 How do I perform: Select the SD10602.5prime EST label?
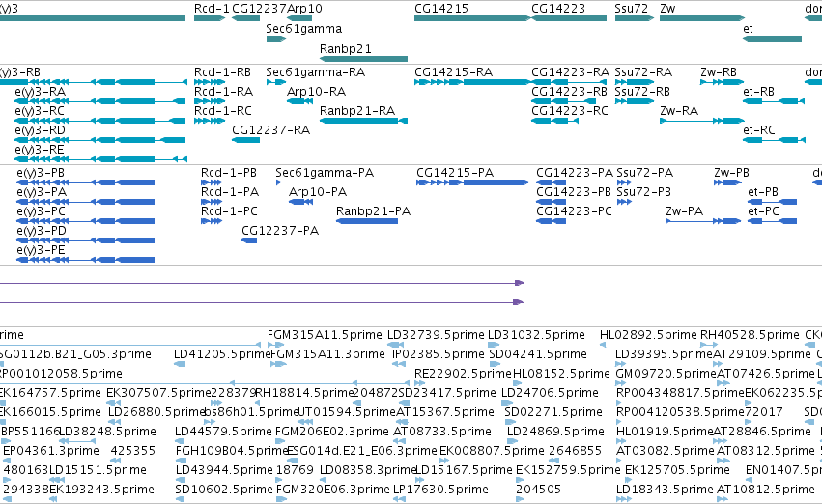click(224, 490)
